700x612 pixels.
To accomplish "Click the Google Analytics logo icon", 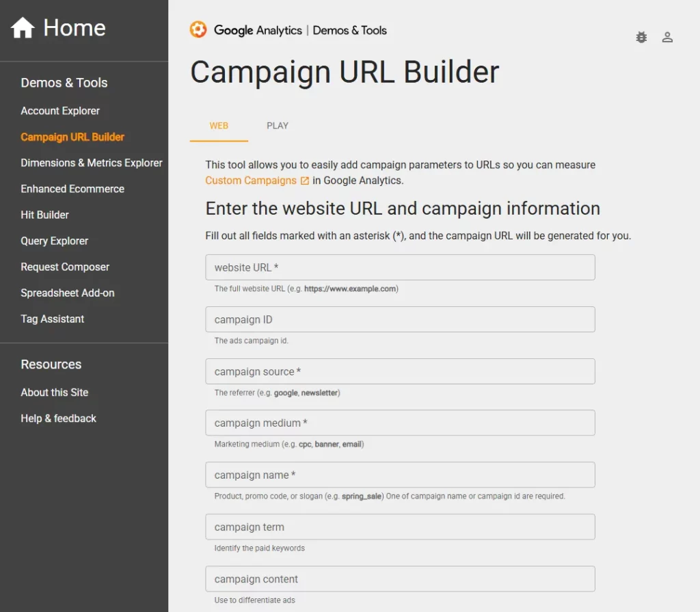I will click(198, 30).
